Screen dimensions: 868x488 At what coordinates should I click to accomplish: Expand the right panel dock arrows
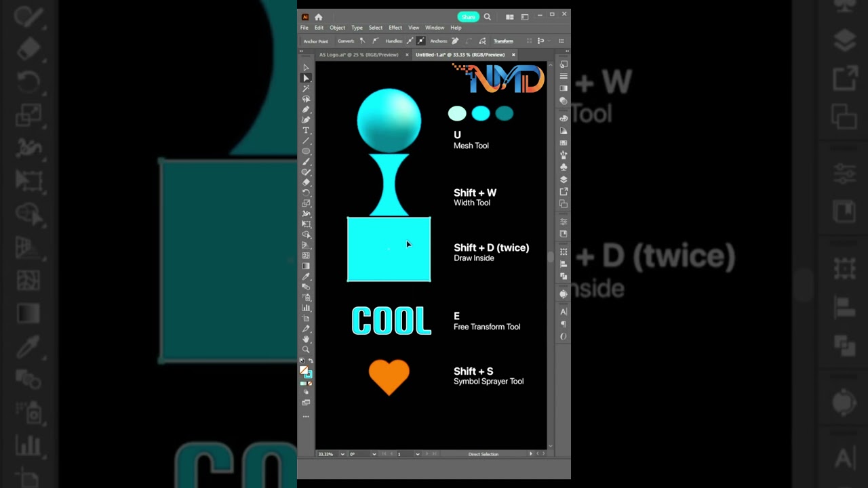click(x=567, y=51)
